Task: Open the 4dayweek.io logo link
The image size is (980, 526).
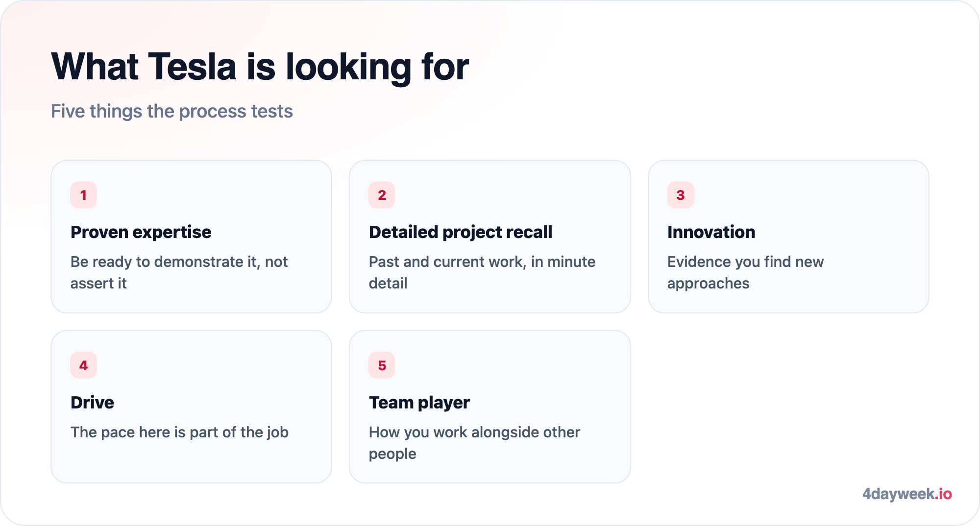Action: pyautogui.click(x=907, y=494)
